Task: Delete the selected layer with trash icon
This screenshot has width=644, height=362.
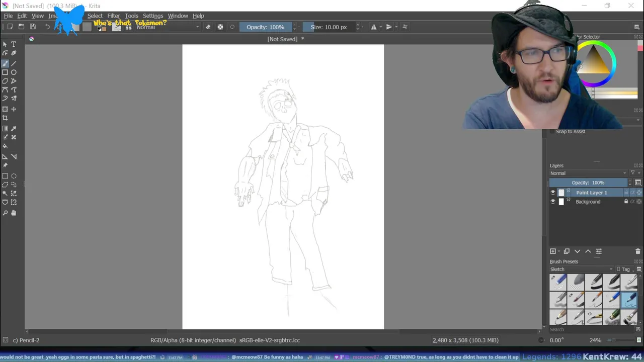Action: click(638, 251)
